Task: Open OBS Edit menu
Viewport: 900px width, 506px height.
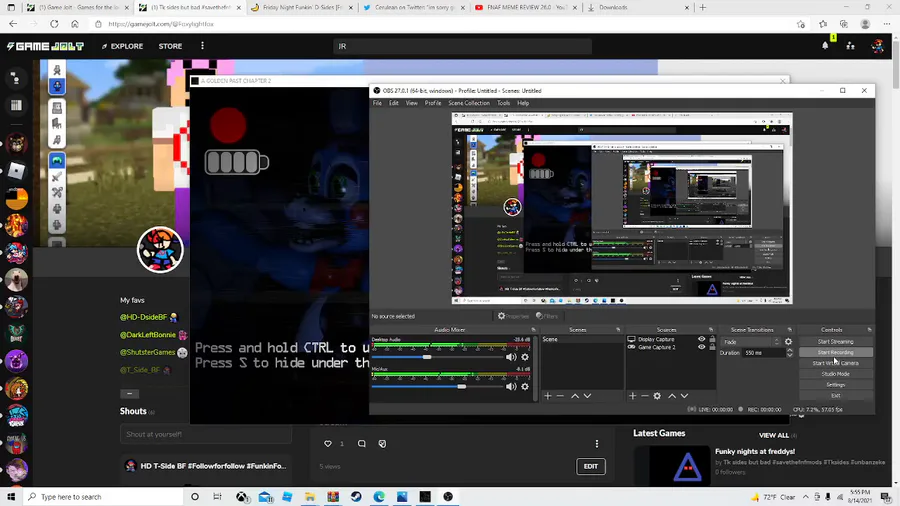Action: point(394,103)
